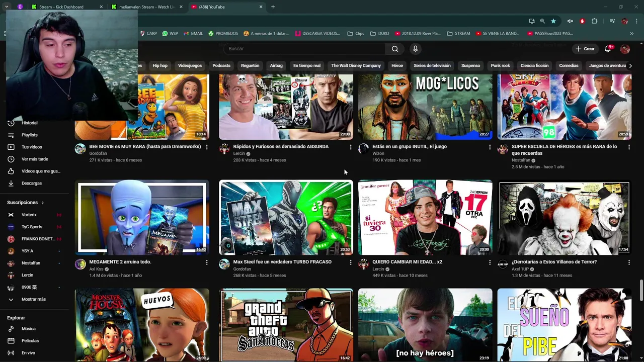The height and width of the screenshot is (362, 644).
Task: Open options menu for Villanos de Terror video
Action: tap(629, 262)
